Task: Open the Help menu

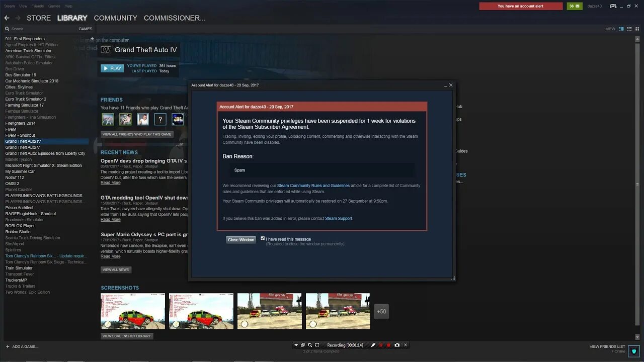Action: (x=68, y=6)
